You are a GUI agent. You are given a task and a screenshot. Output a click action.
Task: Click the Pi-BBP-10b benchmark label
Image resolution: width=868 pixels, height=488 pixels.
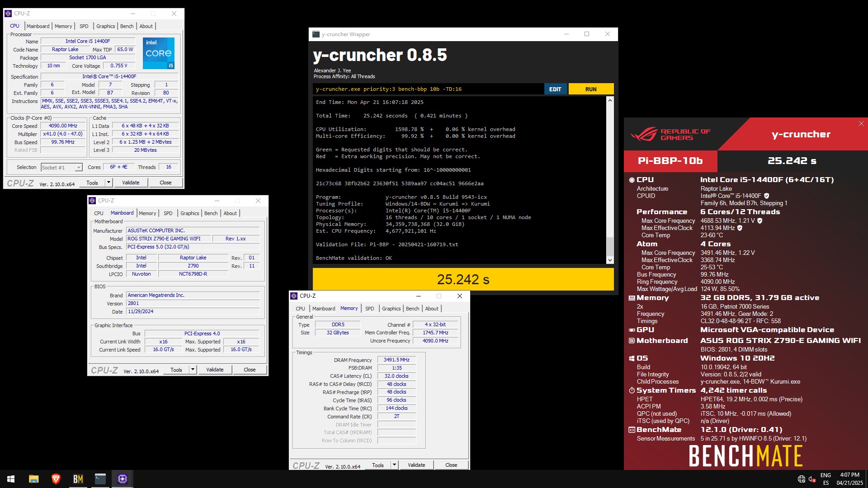tap(670, 161)
